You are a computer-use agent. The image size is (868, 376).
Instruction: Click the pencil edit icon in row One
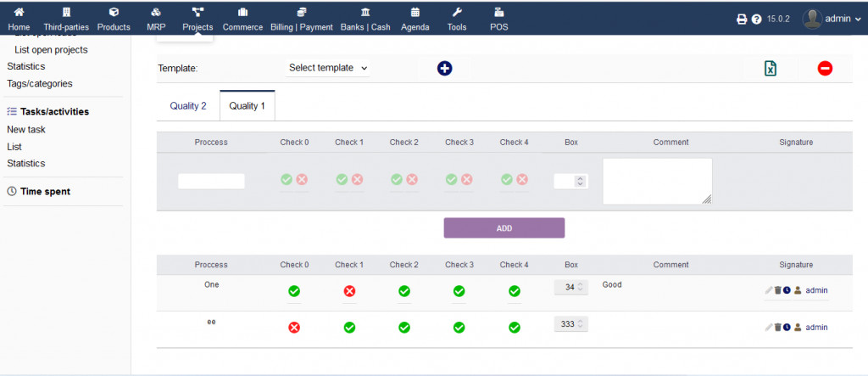[768, 290]
